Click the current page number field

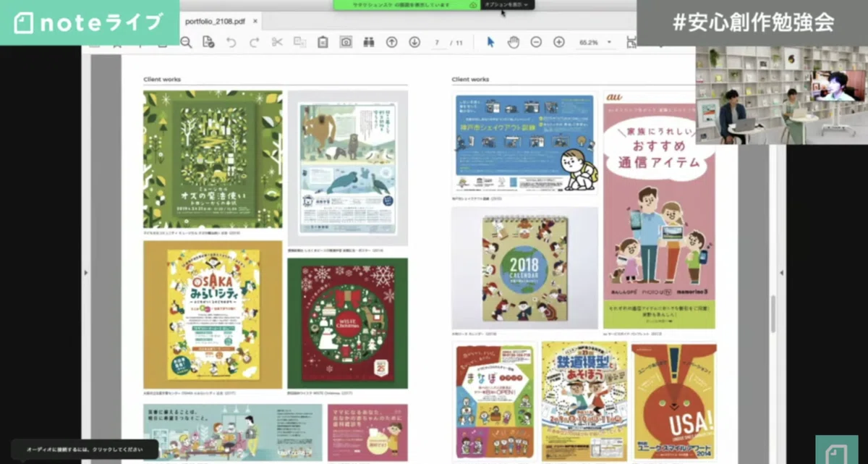click(x=438, y=43)
